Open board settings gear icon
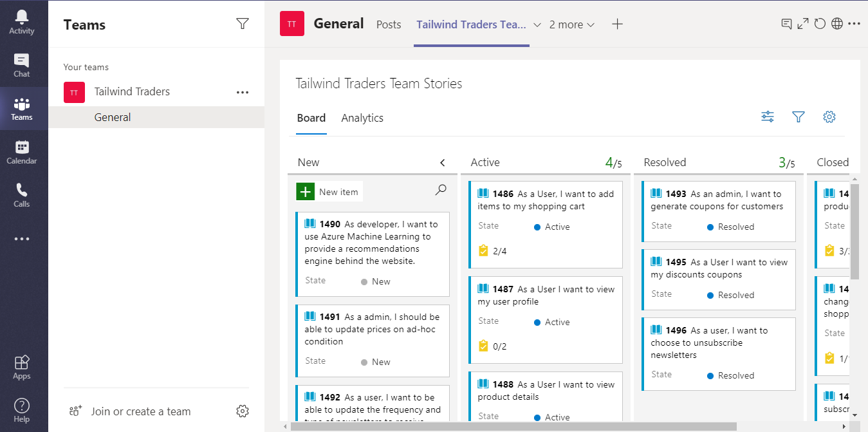 point(829,117)
